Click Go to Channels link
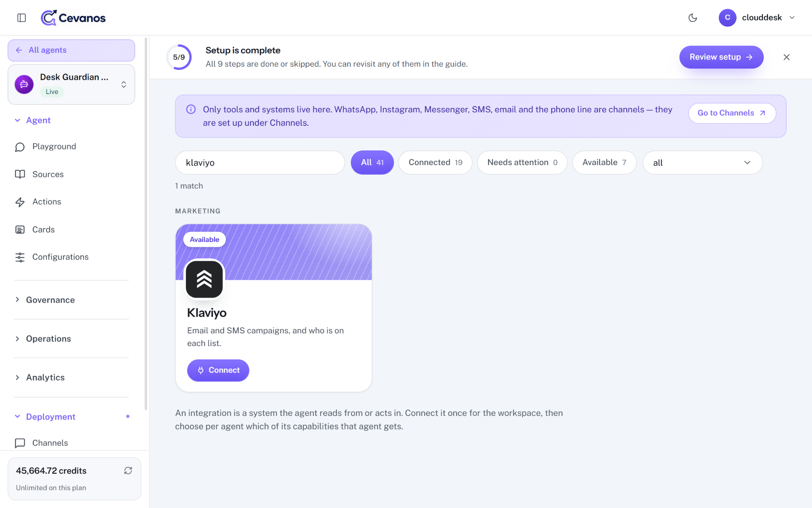This screenshot has height=508, width=812. pyautogui.click(x=732, y=113)
